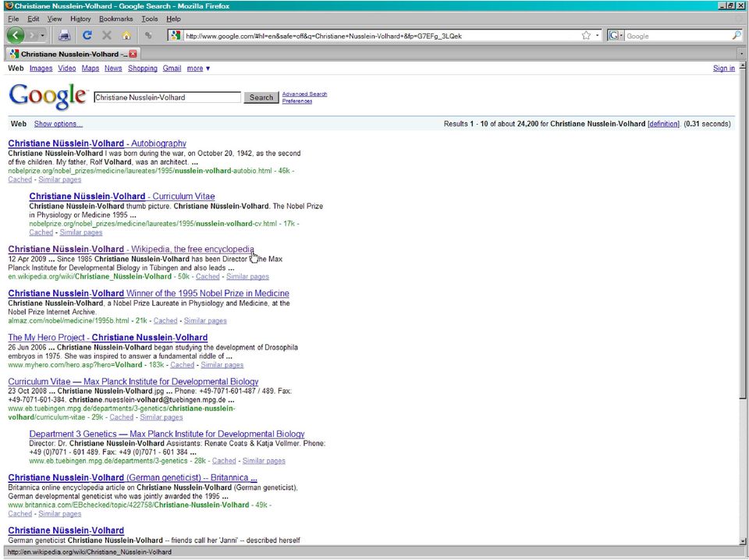Open the File menu
The height and width of the screenshot is (560, 749).
pos(13,19)
